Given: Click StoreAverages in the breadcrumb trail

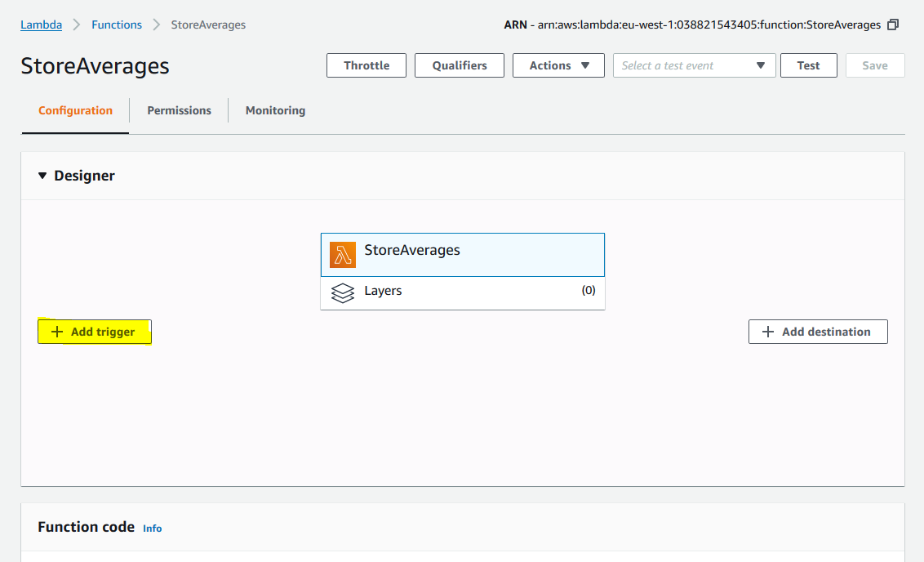Looking at the screenshot, I should [x=208, y=25].
